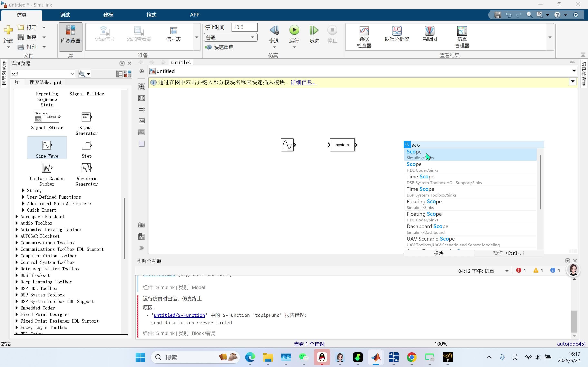Screen dimensions: 588x367
Task: Expand the Control System Toolbox tree node
Action: coord(17,262)
